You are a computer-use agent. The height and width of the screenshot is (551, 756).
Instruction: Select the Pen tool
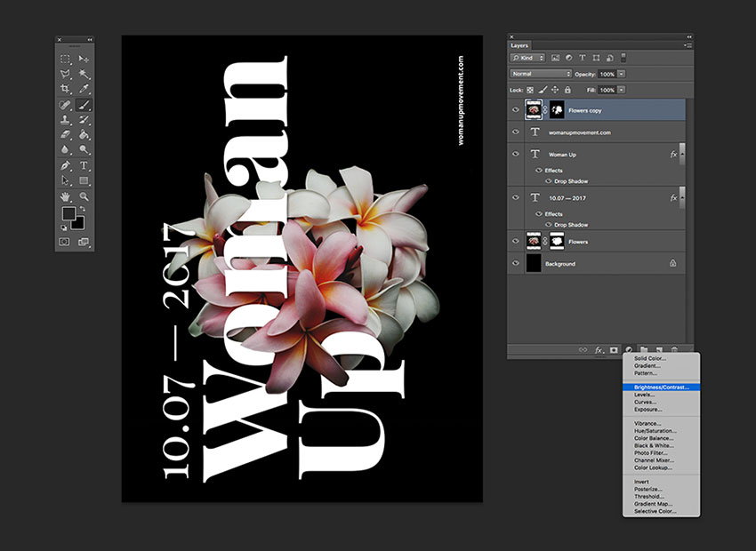click(x=65, y=165)
